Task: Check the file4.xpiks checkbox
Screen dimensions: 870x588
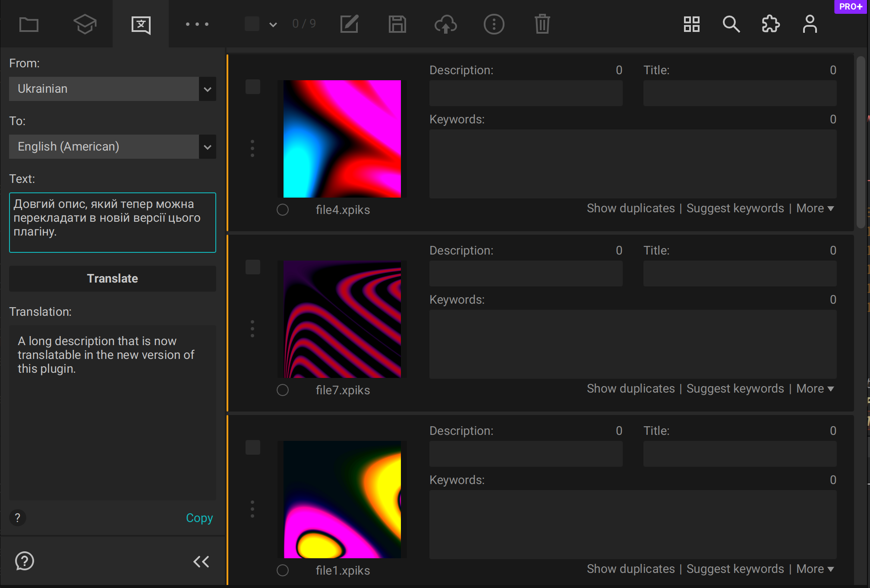Action: point(253,87)
